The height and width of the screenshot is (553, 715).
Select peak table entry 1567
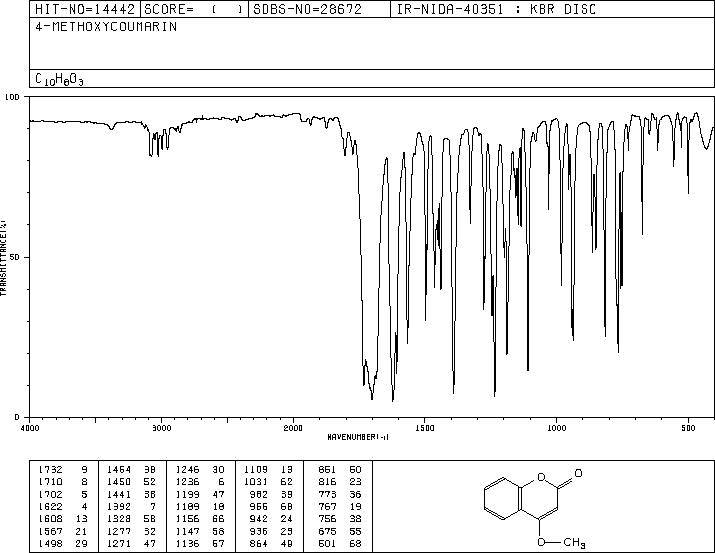[63, 532]
